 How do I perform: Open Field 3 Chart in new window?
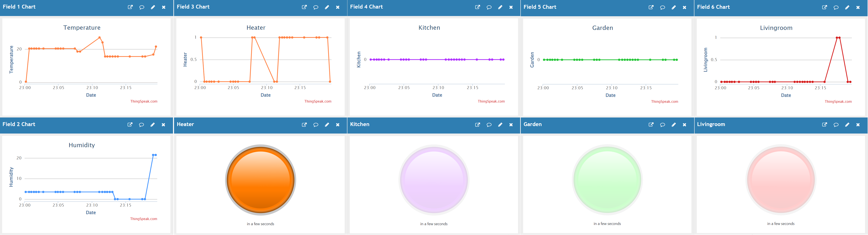[x=304, y=7]
